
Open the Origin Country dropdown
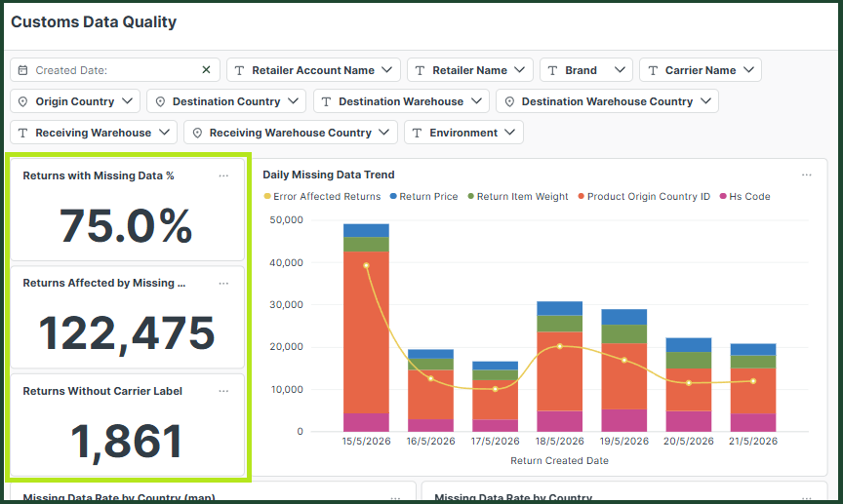75,101
